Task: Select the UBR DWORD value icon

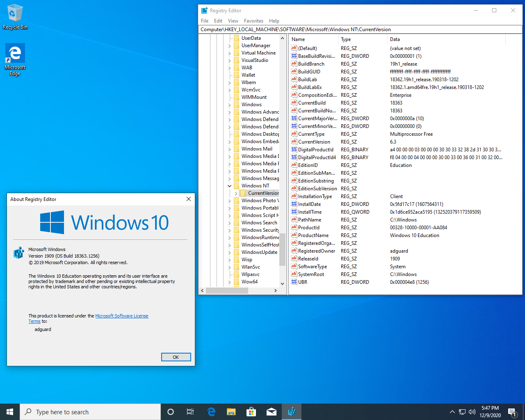Action: [294, 282]
